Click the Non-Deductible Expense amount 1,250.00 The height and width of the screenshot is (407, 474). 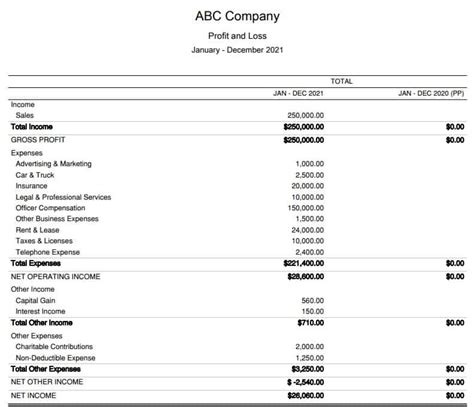[310, 358]
